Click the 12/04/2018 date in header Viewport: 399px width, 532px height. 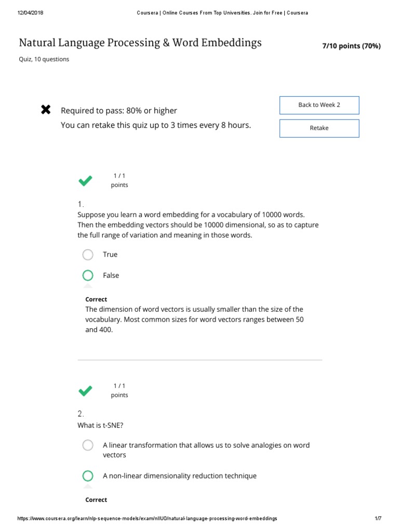[x=31, y=13]
